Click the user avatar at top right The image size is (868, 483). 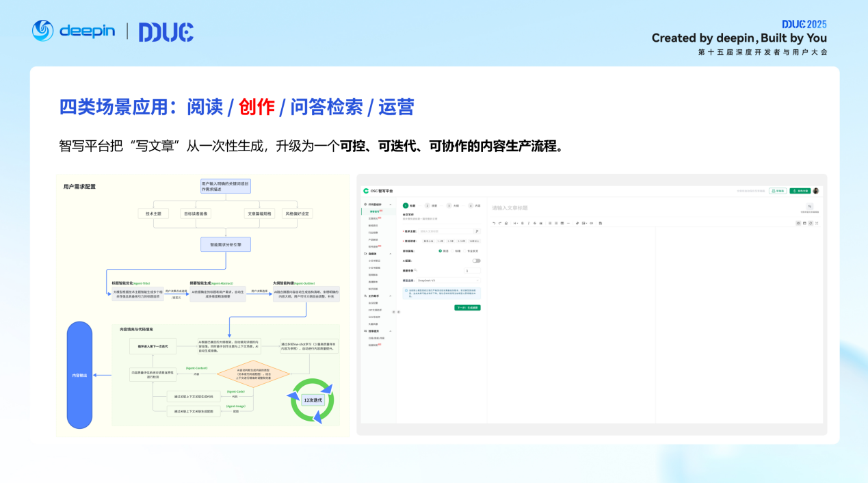pos(816,191)
